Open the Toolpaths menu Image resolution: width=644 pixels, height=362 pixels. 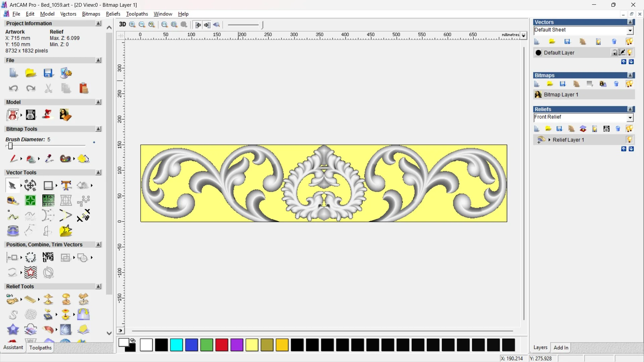click(137, 14)
